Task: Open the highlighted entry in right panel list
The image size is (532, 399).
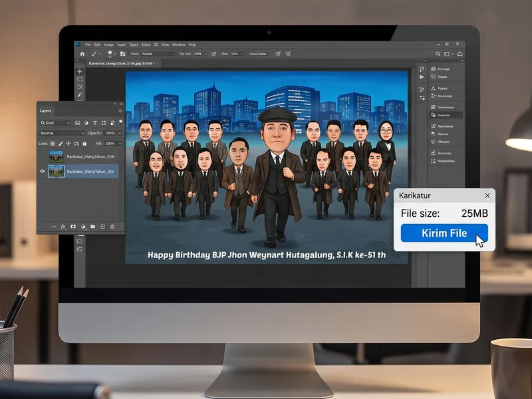Action: 446,115
